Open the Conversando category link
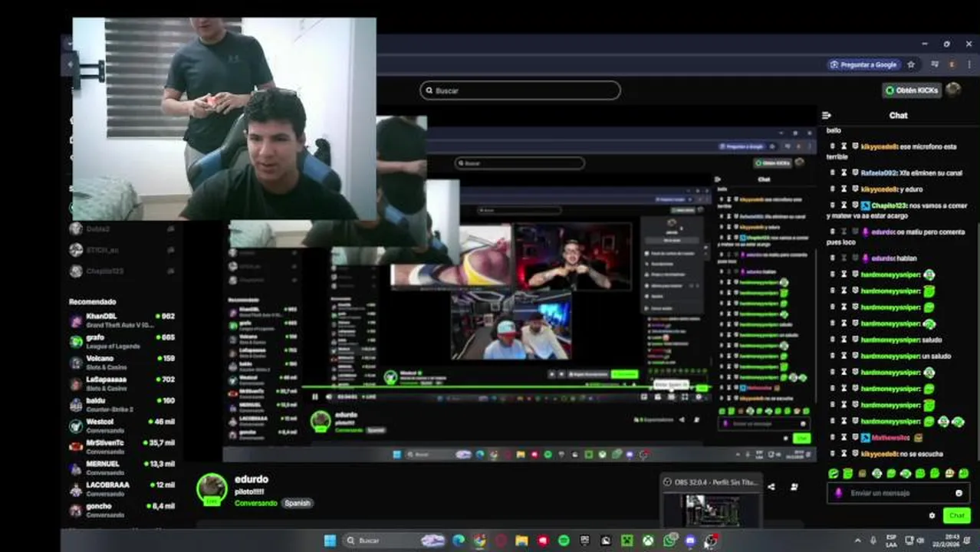The image size is (980, 552). tap(255, 503)
